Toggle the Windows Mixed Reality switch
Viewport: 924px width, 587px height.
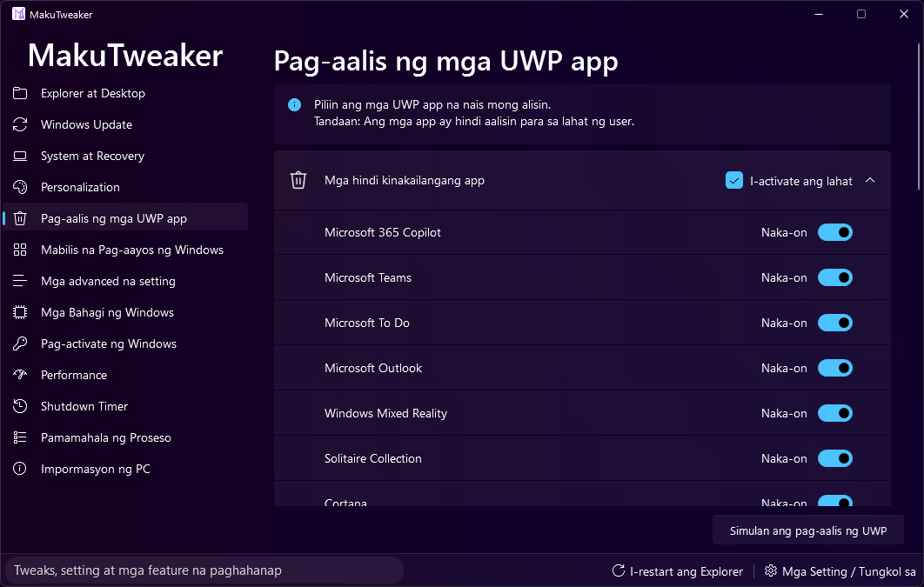[x=835, y=413]
